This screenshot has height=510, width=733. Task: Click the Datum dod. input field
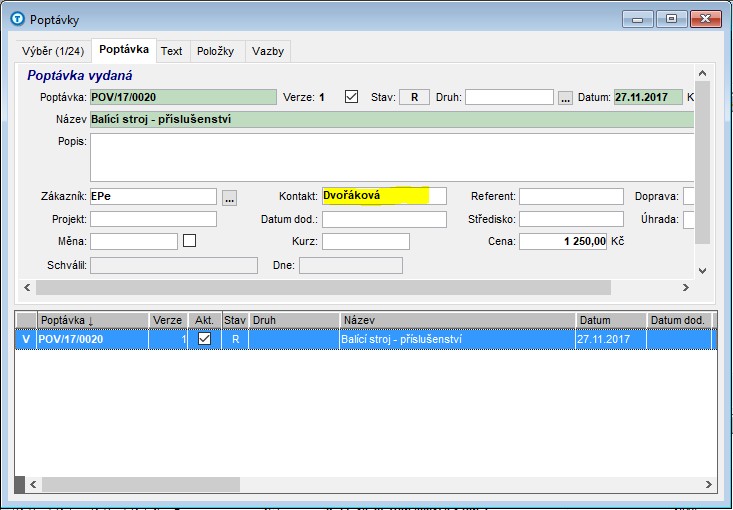(x=384, y=219)
